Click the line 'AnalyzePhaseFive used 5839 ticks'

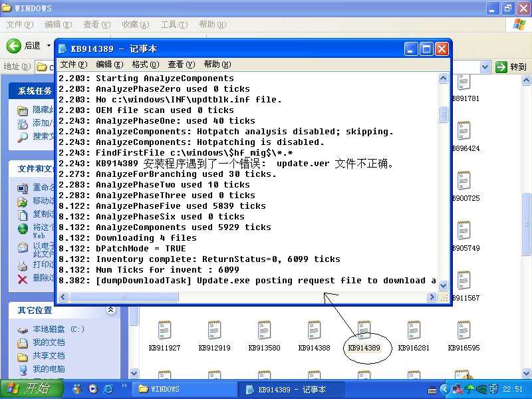162,206
